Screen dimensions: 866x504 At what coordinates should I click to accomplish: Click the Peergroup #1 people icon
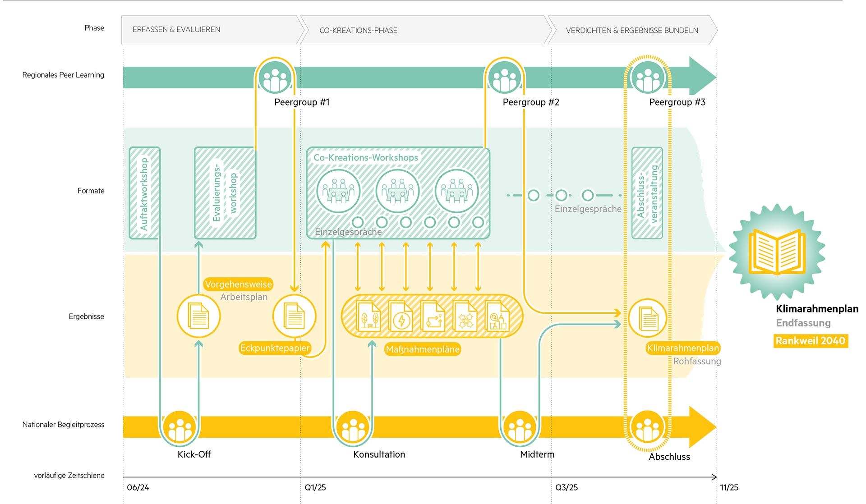click(x=275, y=78)
